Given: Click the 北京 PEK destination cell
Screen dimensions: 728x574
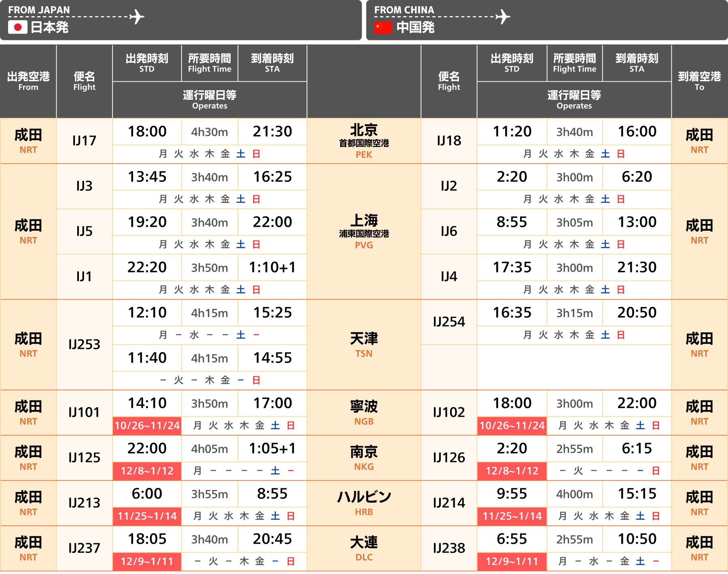Looking at the screenshot, I should (364, 141).
